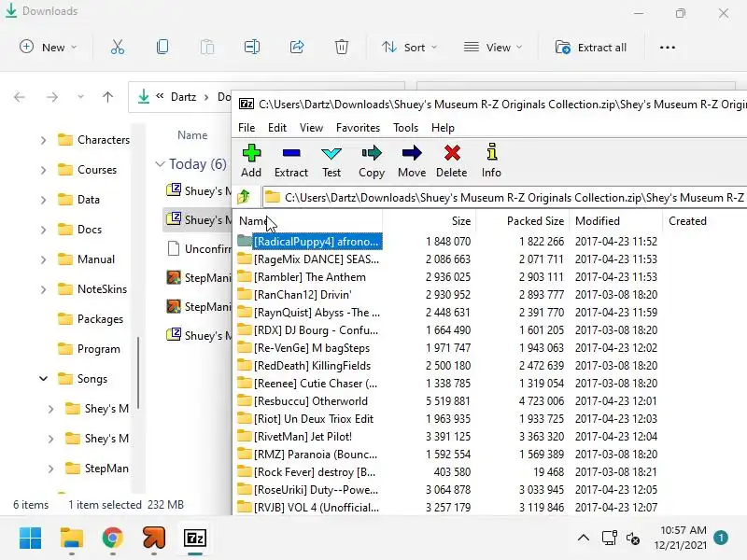
Task: Open the 7-Zip File menu
Action: 247,128
